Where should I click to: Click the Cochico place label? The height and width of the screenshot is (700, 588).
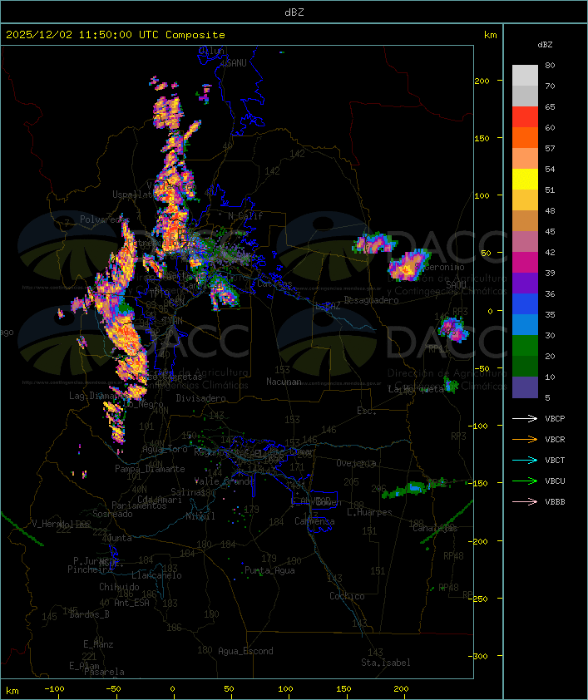[347, 596]
